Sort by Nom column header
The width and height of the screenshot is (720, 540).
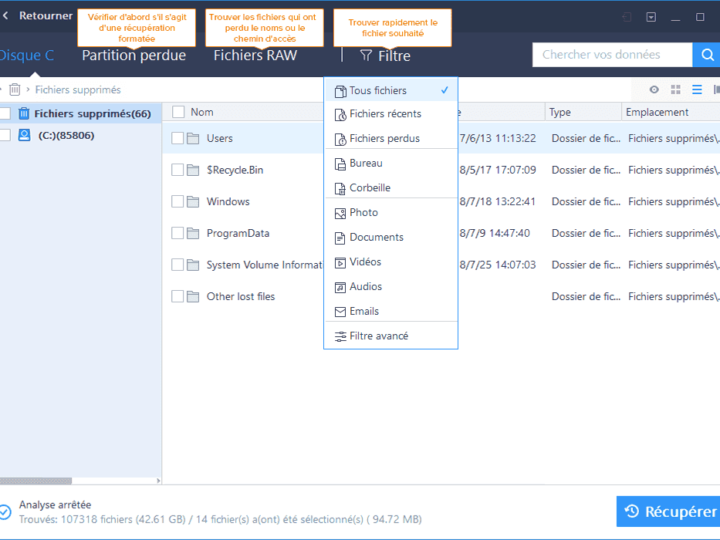(x=202, y=112)
